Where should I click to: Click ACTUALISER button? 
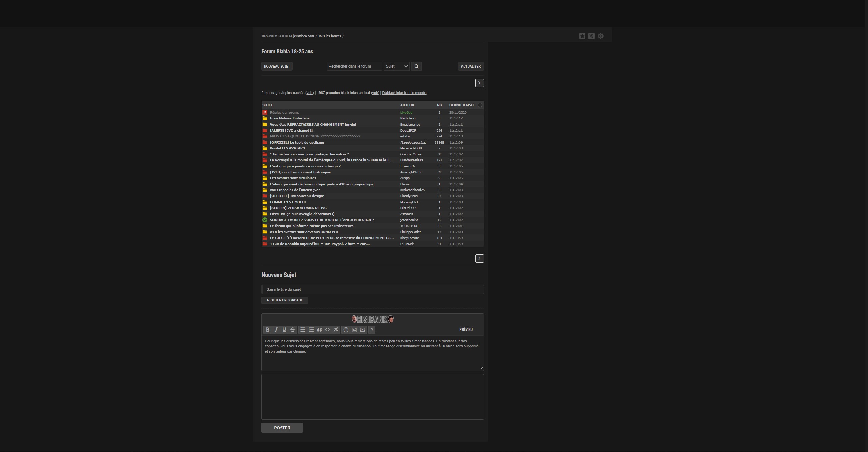click(x=471, y=67)
